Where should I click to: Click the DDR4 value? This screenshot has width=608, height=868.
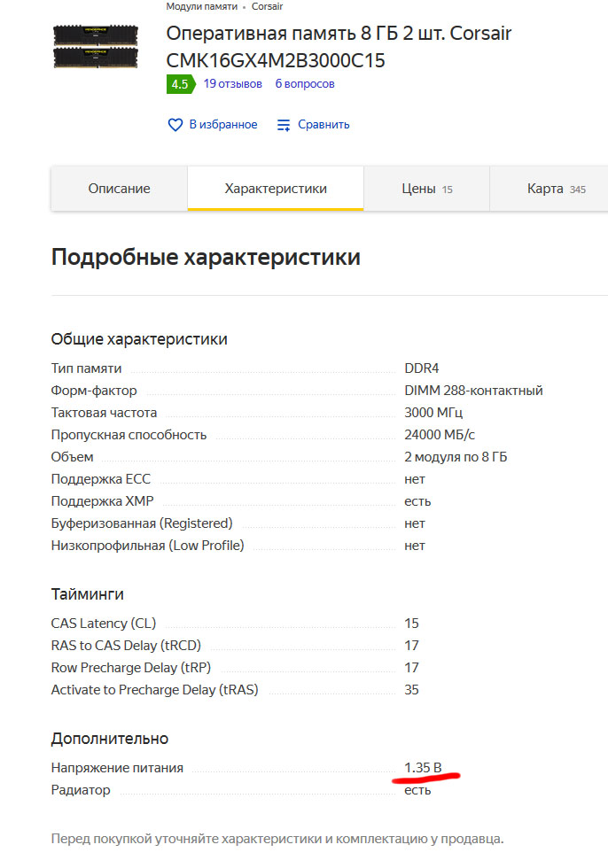pyautogui.click(x=421, y=368)
